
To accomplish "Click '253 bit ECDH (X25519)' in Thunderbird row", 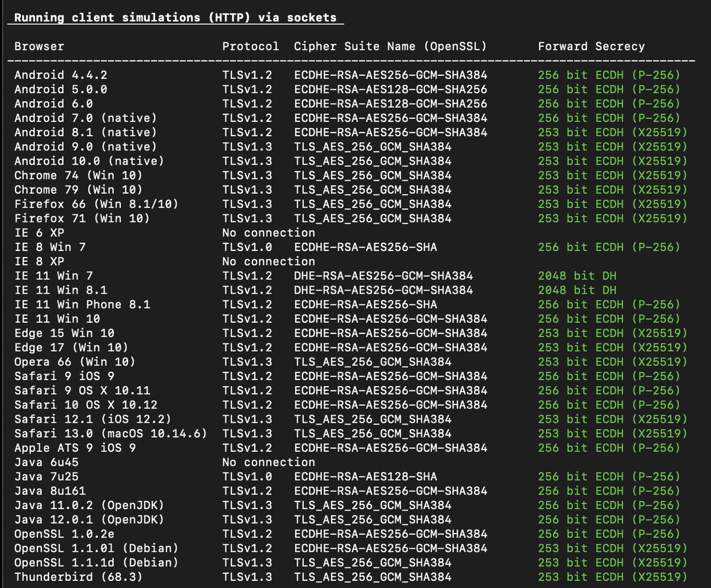I will [x=613, y=577].
